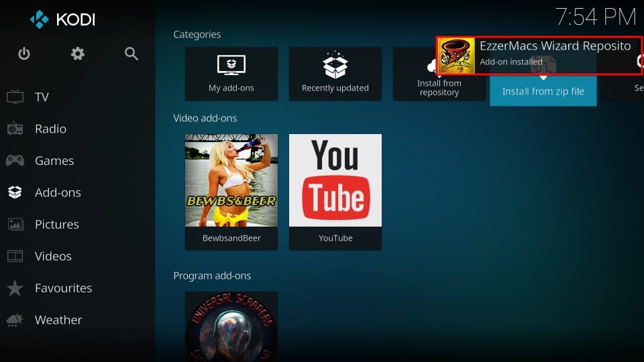Select the Pictures icon in sidebar
Viewport: 644px width, 362px height.
(x=15, y=224)
